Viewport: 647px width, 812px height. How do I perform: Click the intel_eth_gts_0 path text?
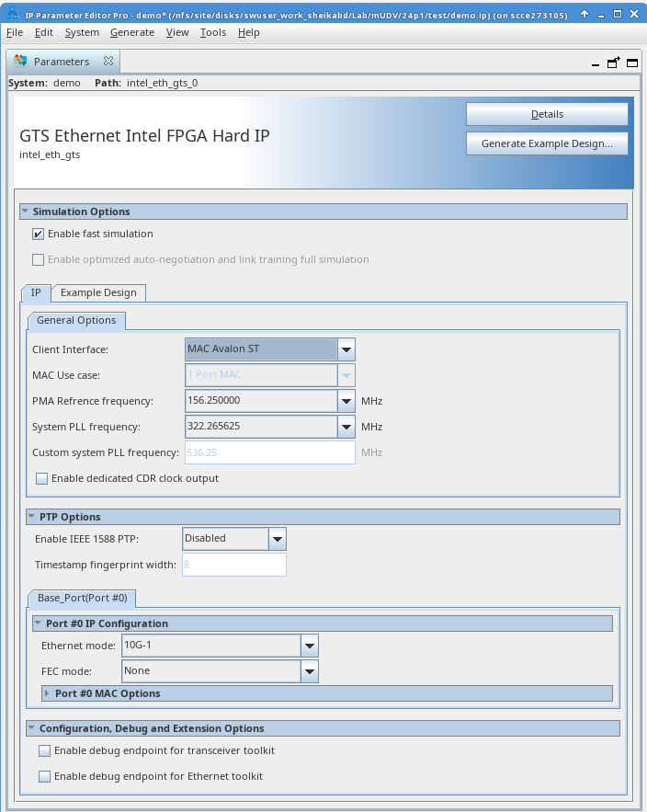[x=162, y=84]
